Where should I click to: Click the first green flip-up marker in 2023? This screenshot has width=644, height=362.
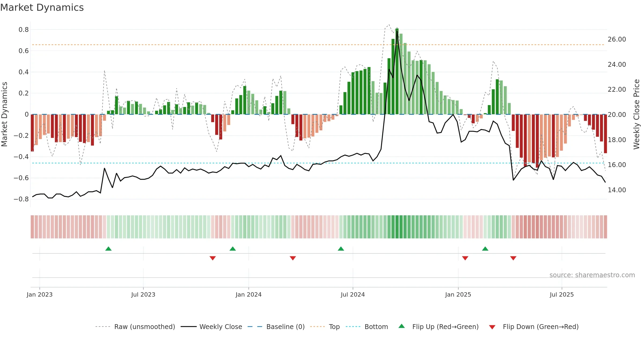coord(108,249)
